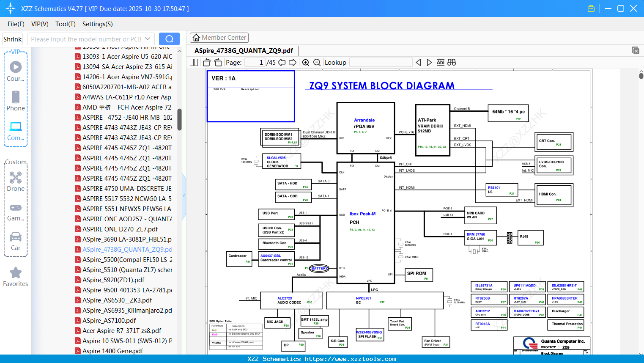Image resolution: width=644 pixels, height=363 pixels.
Task: Find previous lookup result
Action: (418, 62)
